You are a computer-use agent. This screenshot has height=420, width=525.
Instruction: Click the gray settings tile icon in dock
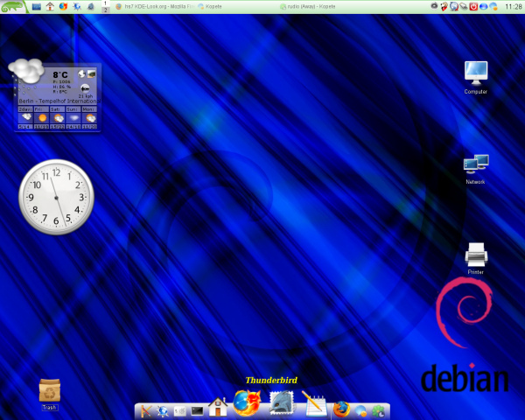[180, 411]
